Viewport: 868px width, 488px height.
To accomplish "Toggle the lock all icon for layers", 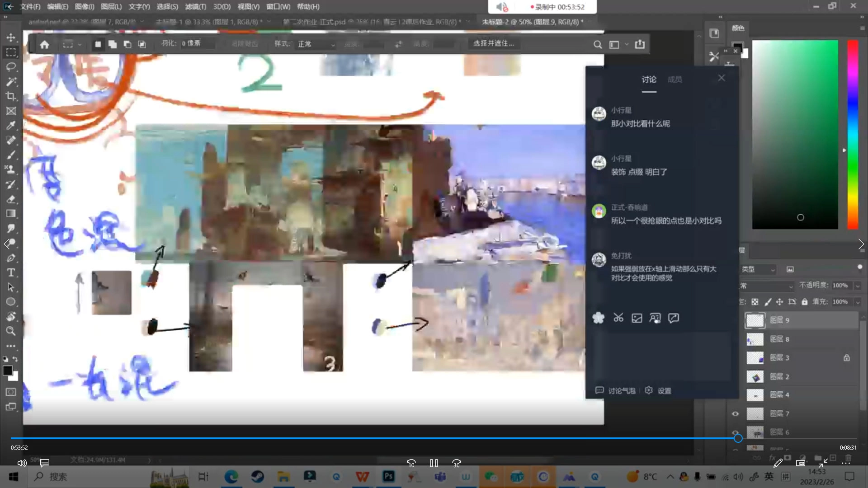I will point(804,302).
